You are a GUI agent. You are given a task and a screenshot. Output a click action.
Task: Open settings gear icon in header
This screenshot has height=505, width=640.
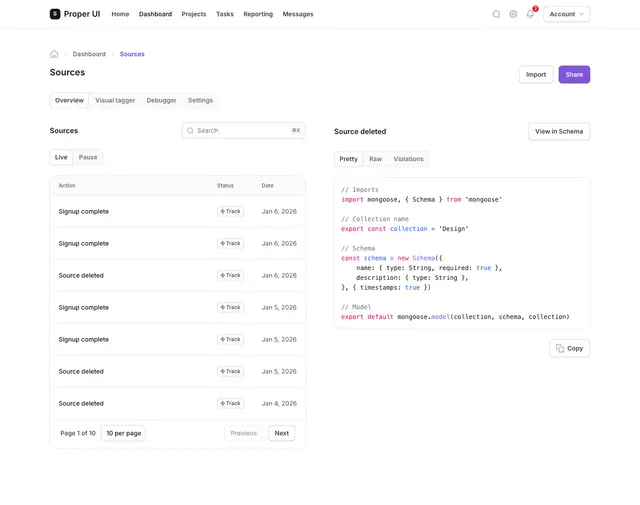point(513,14)
